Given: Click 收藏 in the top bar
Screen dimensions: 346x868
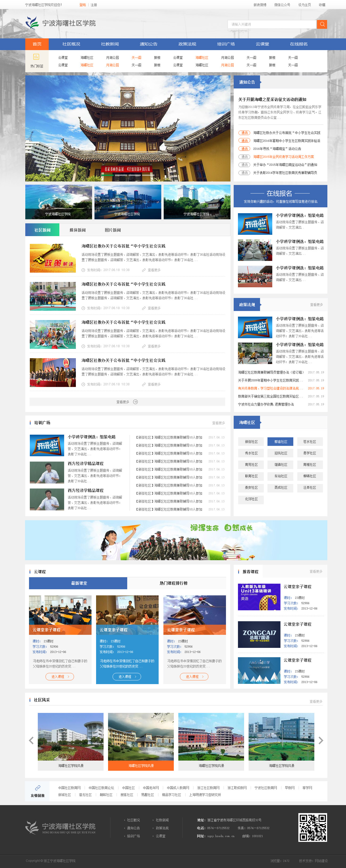Looking at the screenshot, I should tap(322, 5).
